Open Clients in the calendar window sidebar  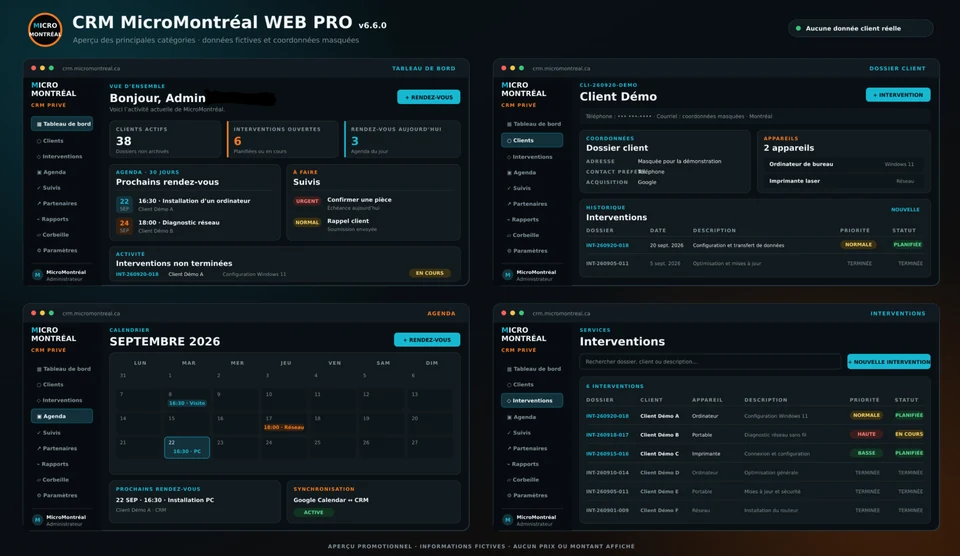[x=53, y=385]
